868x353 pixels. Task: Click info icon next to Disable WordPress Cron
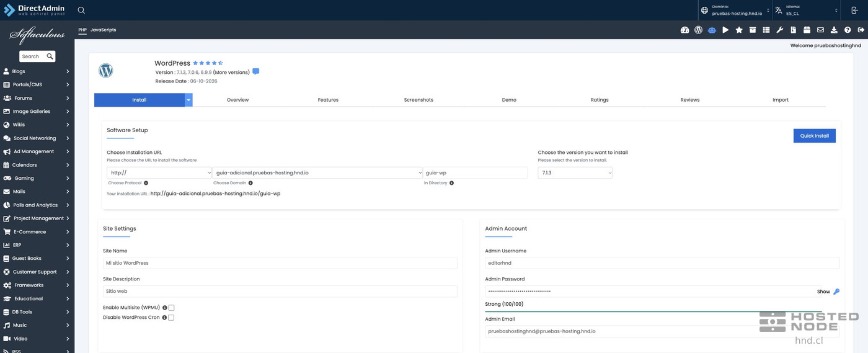(164, 318)
